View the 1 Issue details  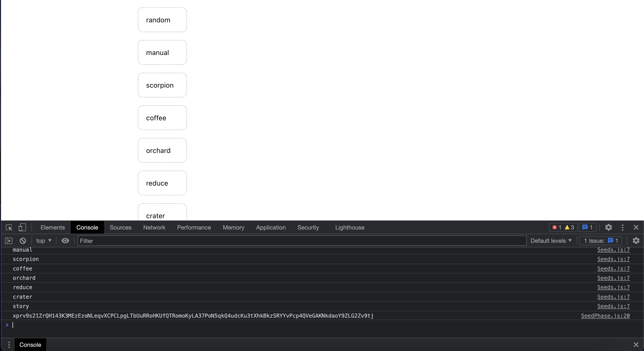click(x=600, y=241)
